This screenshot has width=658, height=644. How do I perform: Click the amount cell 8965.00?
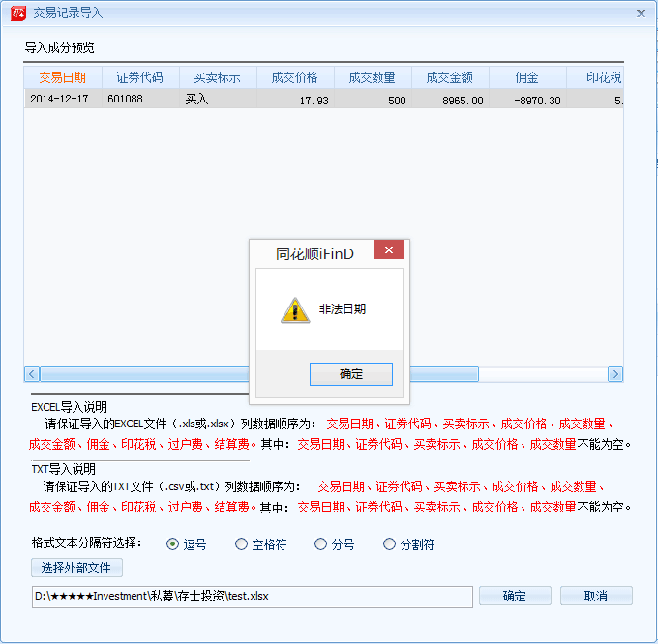[x=450, y=99]
